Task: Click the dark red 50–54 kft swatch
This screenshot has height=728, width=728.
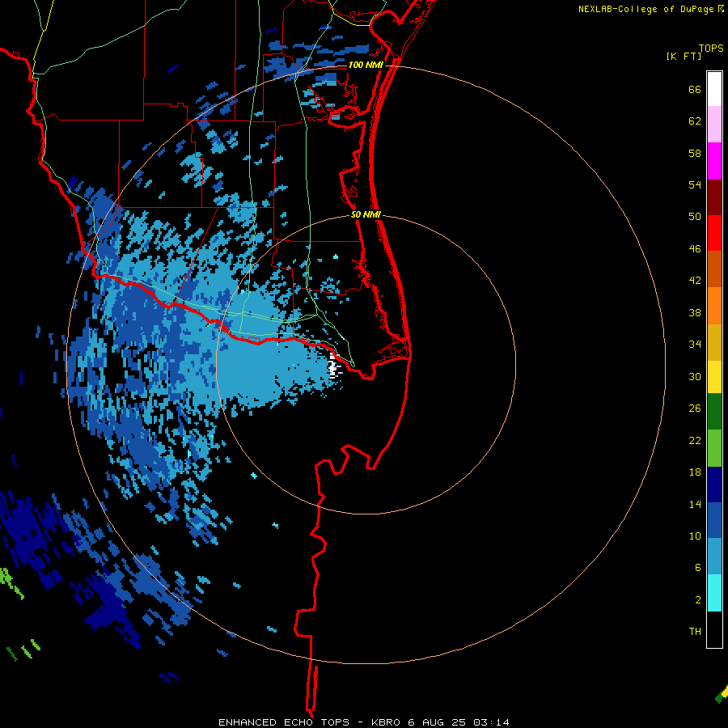Action: click(714, 197)
